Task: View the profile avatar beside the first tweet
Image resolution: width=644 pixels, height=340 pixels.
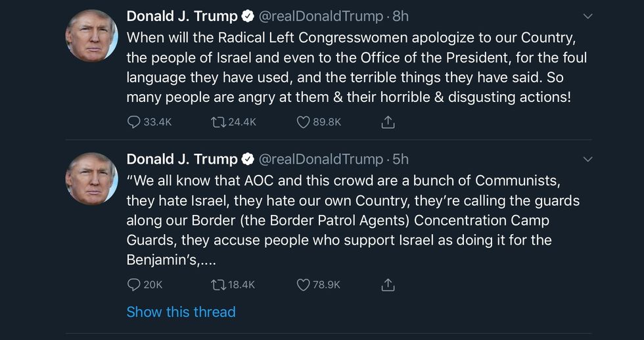Action: tap(91, 36)
